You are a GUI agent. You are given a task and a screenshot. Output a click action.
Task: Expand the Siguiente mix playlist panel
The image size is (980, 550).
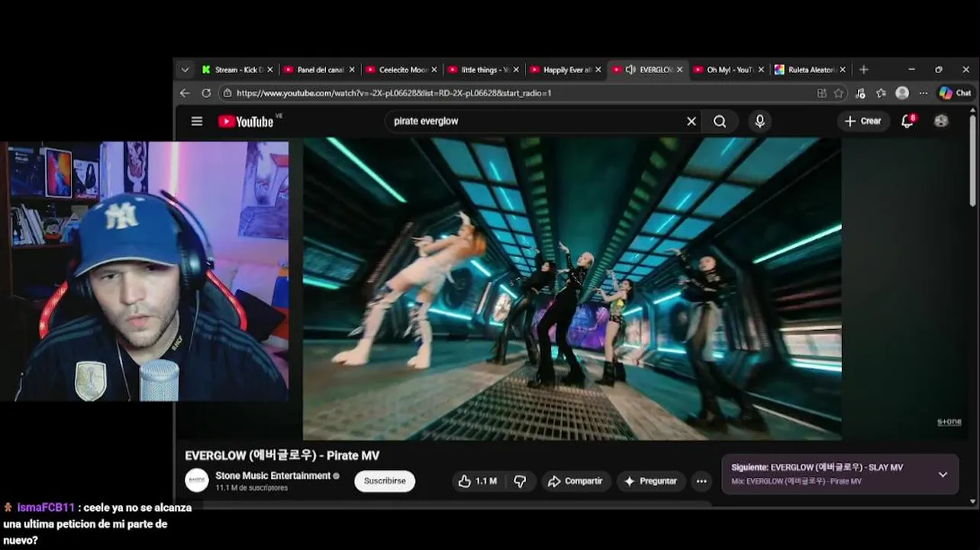(x=943, y=474)
